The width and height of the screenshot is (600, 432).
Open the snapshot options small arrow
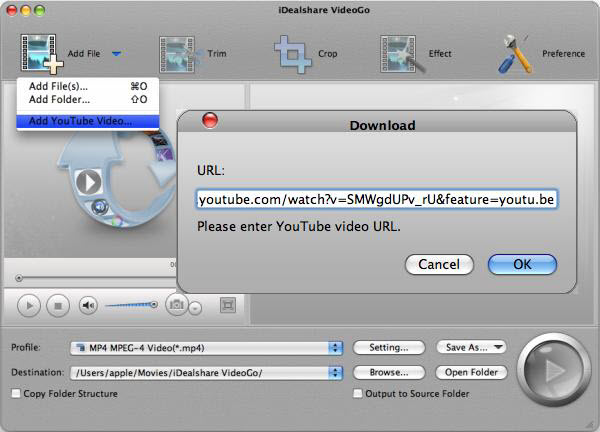[x=195, y=308]
